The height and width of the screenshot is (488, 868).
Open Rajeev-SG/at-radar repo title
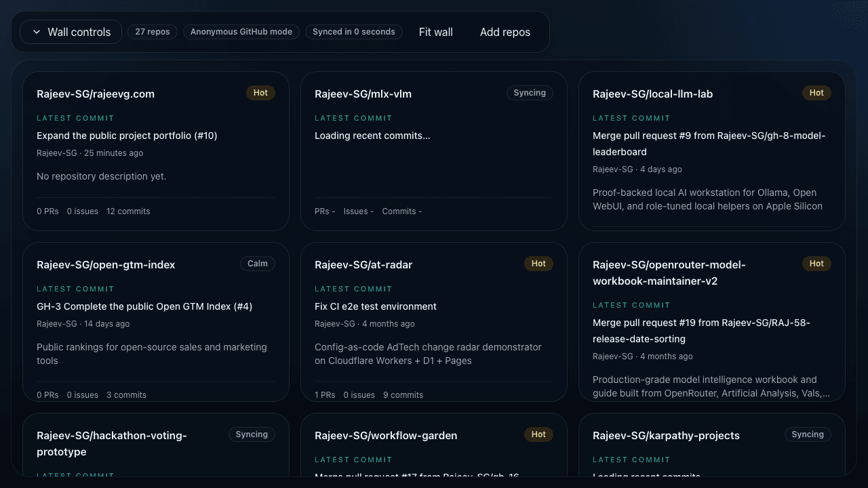click(x=363, y=265)
